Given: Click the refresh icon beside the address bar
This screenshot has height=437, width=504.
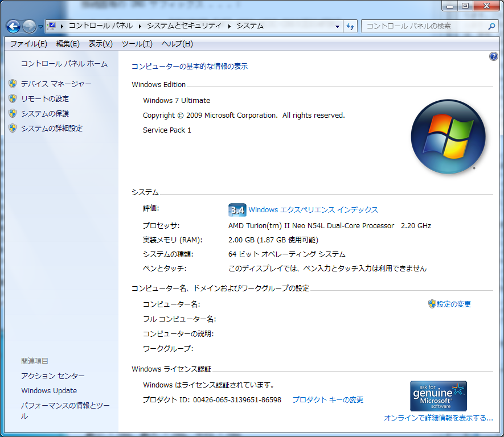Looking at the screenshot, I should pyautogui.click(x=350, y=26).
